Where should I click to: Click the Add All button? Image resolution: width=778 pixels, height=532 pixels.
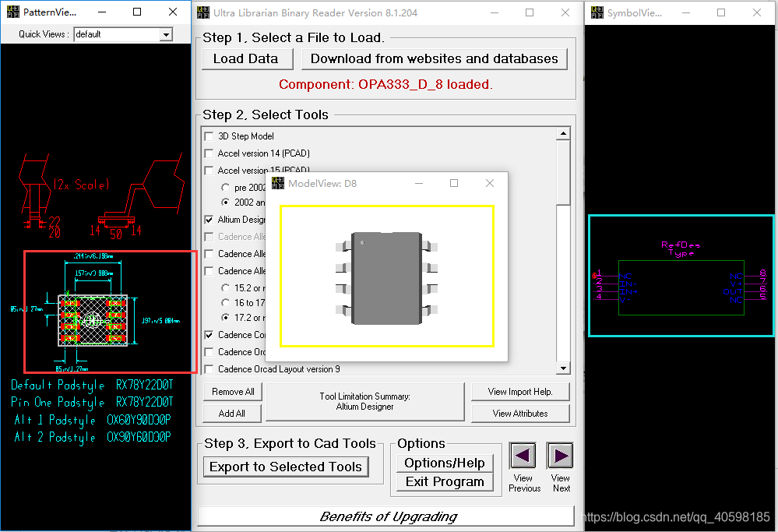click(232, 414)
